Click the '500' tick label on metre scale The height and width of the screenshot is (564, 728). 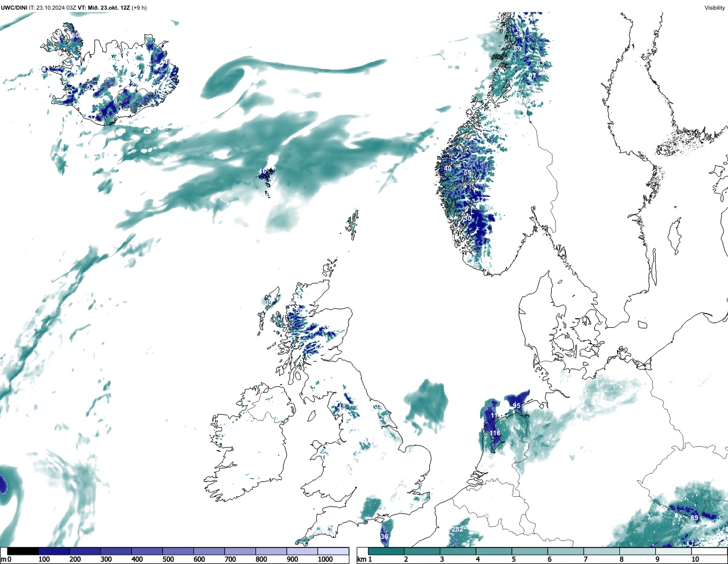coord(168,559)
